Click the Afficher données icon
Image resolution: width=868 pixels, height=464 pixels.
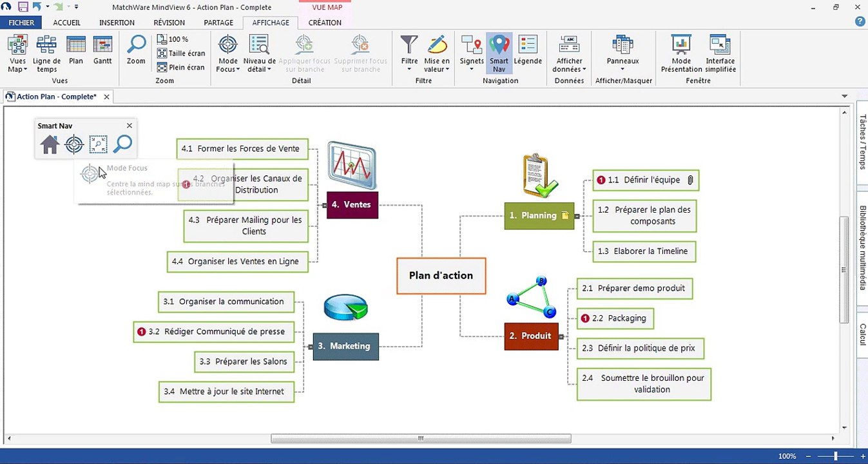(570, 44)
